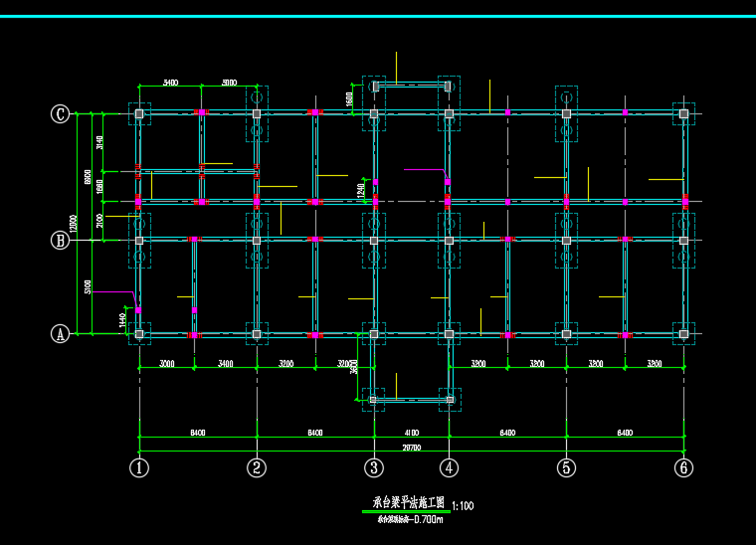The width and height of the screenshot is (756, 545).
Task: Select the drawing title 承台梁平法施工图
Action: [x=405, y=503]
